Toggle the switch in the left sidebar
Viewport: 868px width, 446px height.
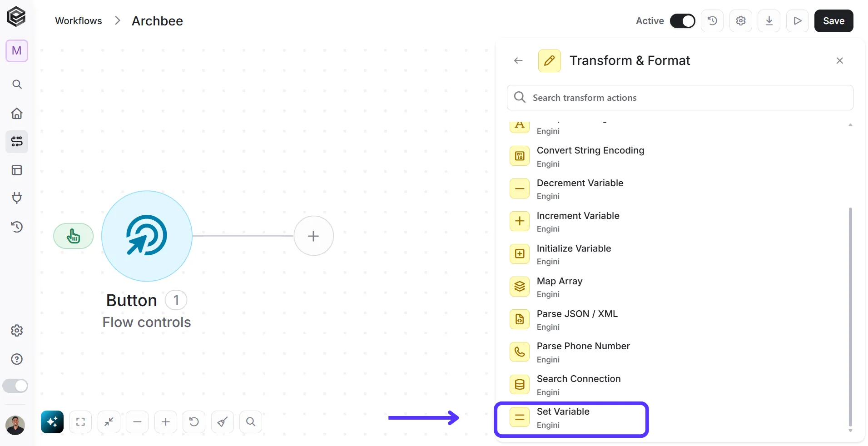coord(15,386)
